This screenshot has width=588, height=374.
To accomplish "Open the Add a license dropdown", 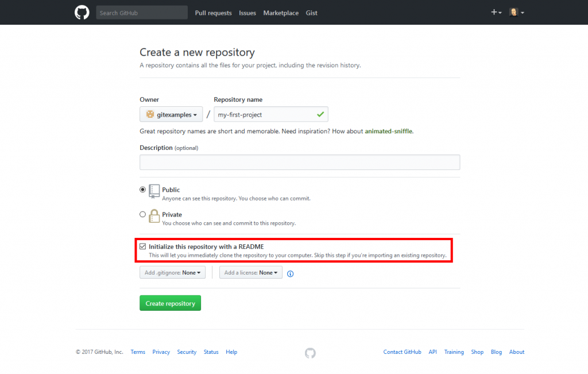I will [251, 272].
